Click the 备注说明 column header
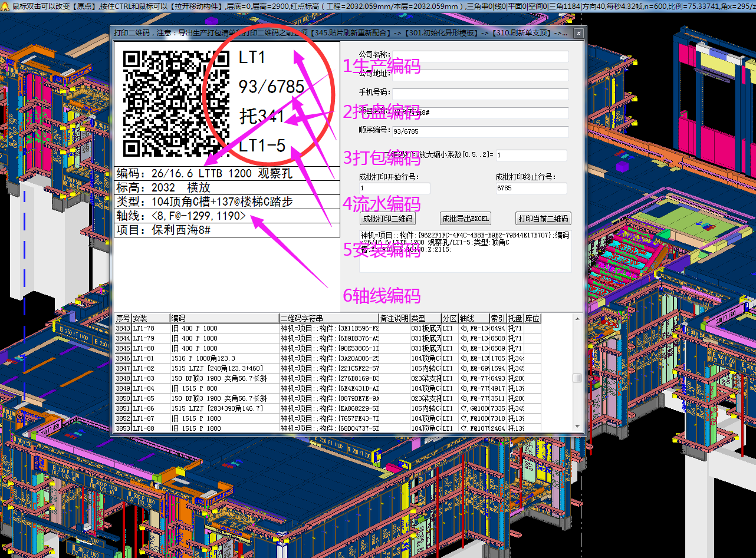The height and width of the screenshot is (558, 756). 394,318
